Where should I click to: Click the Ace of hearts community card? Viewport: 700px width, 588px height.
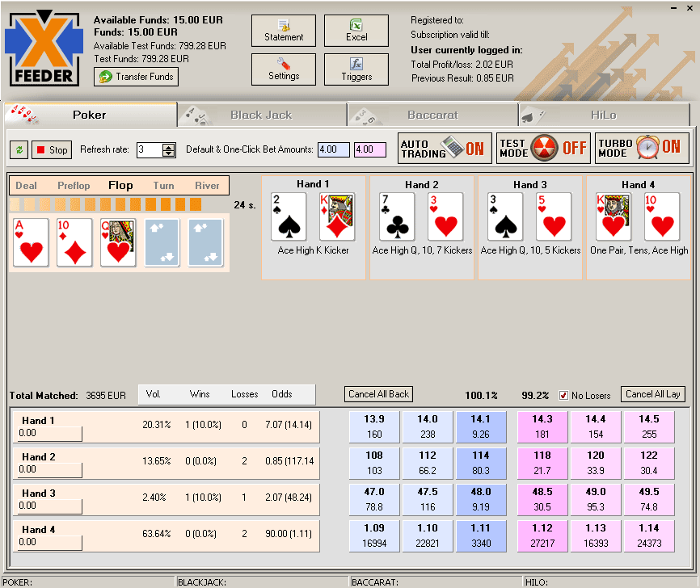point(31,242)
